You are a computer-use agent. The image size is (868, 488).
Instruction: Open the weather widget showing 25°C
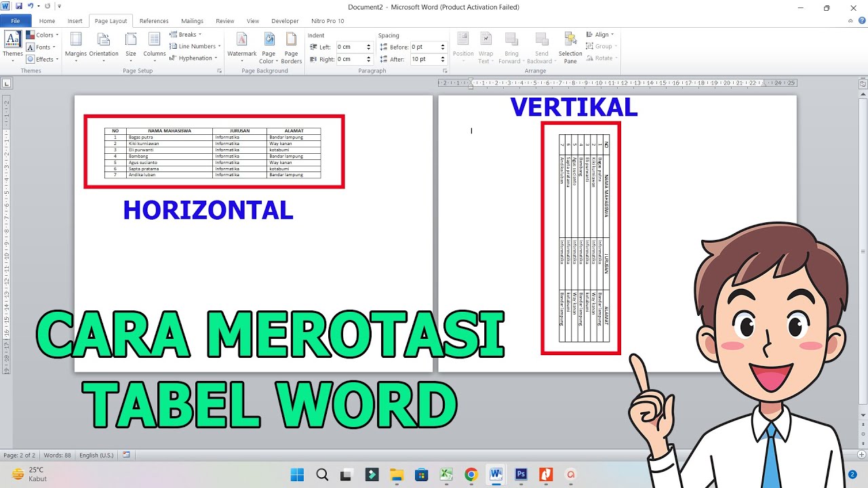click(28, 474)
